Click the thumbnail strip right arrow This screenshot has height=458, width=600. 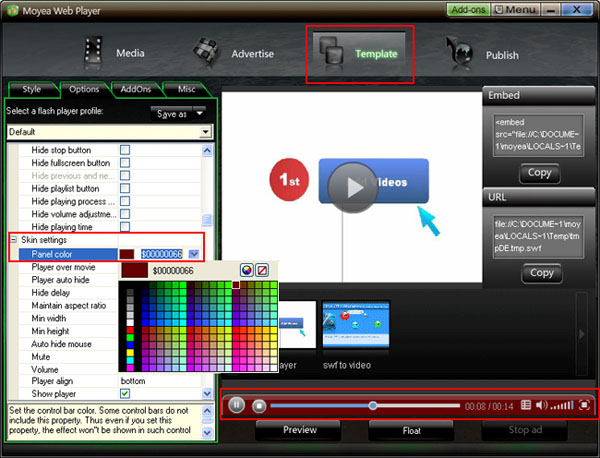tap(581, 334)
